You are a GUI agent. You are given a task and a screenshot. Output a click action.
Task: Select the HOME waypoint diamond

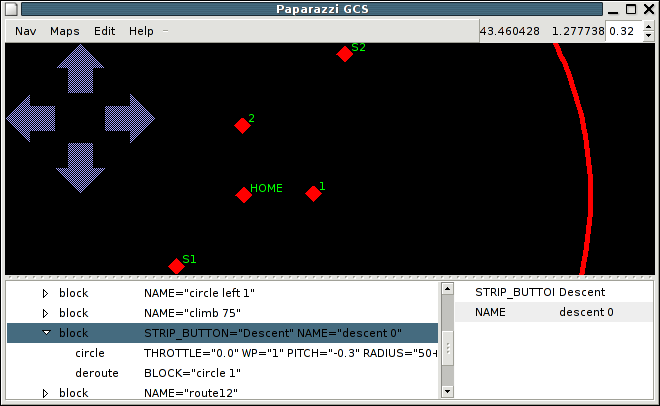pos(244,195)
